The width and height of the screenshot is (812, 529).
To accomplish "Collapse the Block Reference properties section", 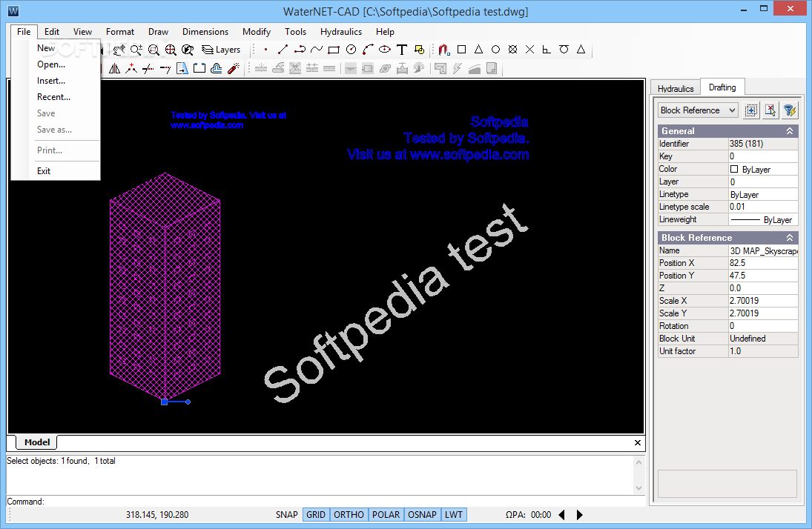I will (x=790, y=238).
